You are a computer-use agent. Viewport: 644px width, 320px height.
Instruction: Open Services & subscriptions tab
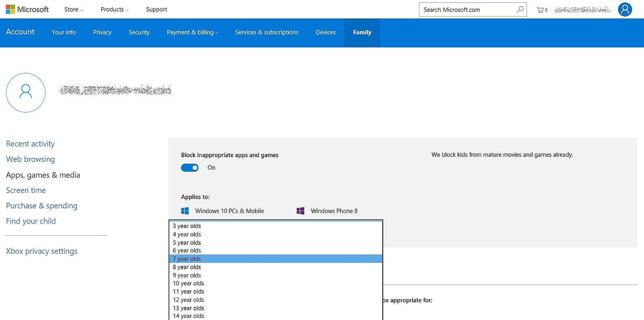coord(266,32)
